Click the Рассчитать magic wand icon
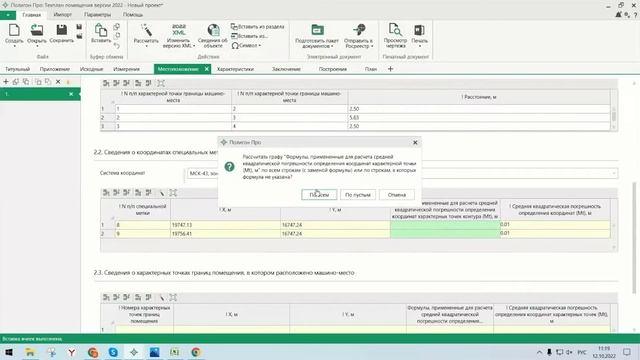Viewport: 640px width, 360px height. [146, 30]
